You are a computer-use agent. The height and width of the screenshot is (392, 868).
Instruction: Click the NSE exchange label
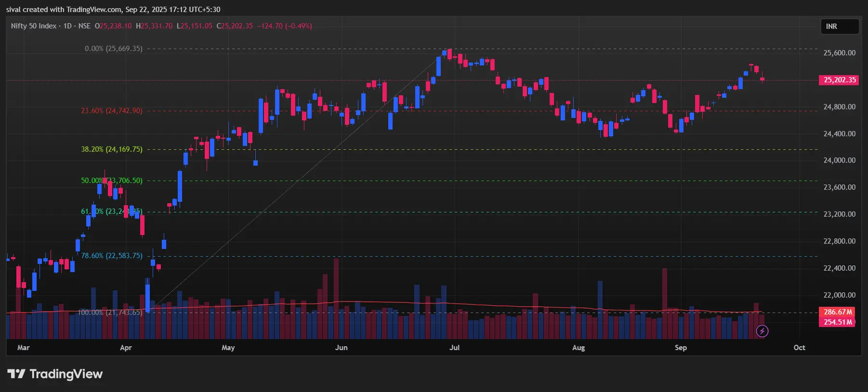[x=84, y=26]
